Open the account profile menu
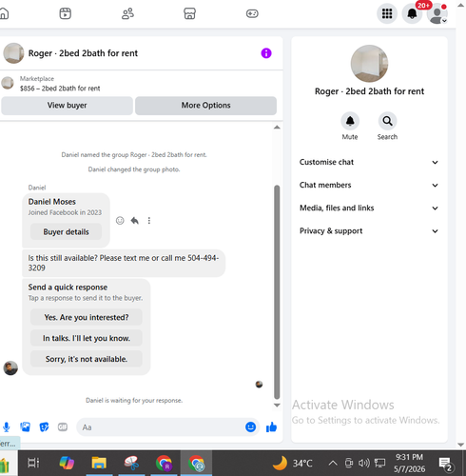466x476 pixels. click(437, 13)
